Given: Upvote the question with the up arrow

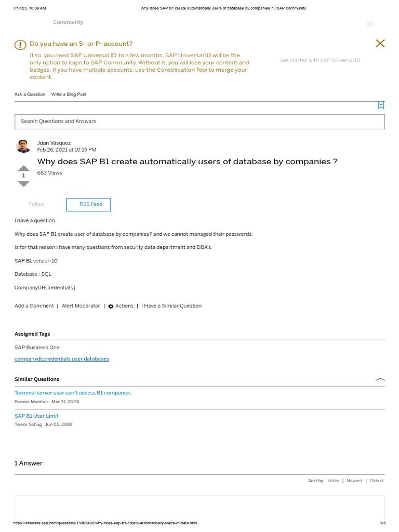Looking at the screenshot, I should (x=24, y=168).
